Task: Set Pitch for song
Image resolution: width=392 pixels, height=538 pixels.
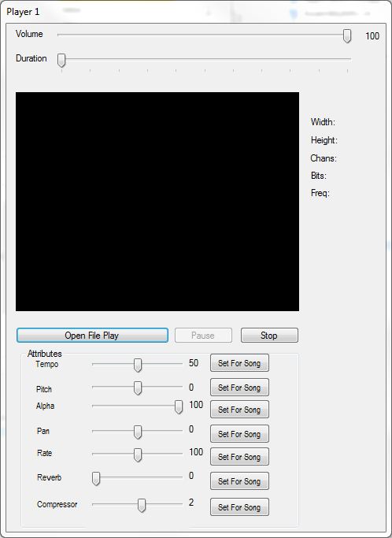Action: pos(239,388)
